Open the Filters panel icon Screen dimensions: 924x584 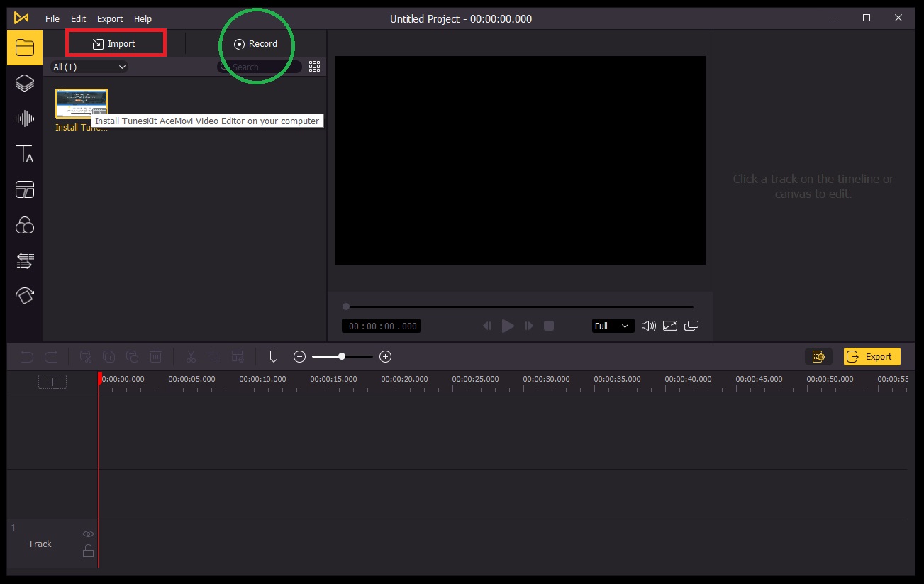tap(25, 225)
